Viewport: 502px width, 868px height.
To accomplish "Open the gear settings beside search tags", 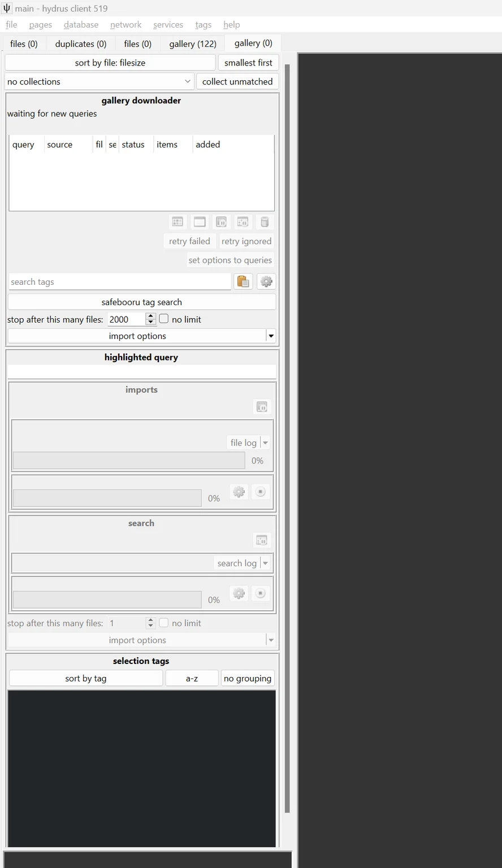I will tap(266, 281).
